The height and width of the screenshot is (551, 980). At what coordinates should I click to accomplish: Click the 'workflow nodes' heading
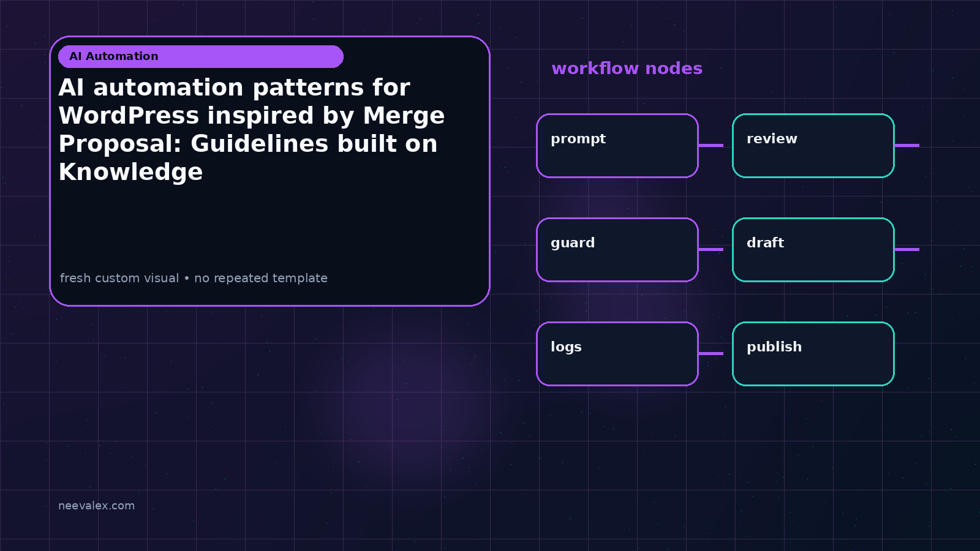[627, 68]
